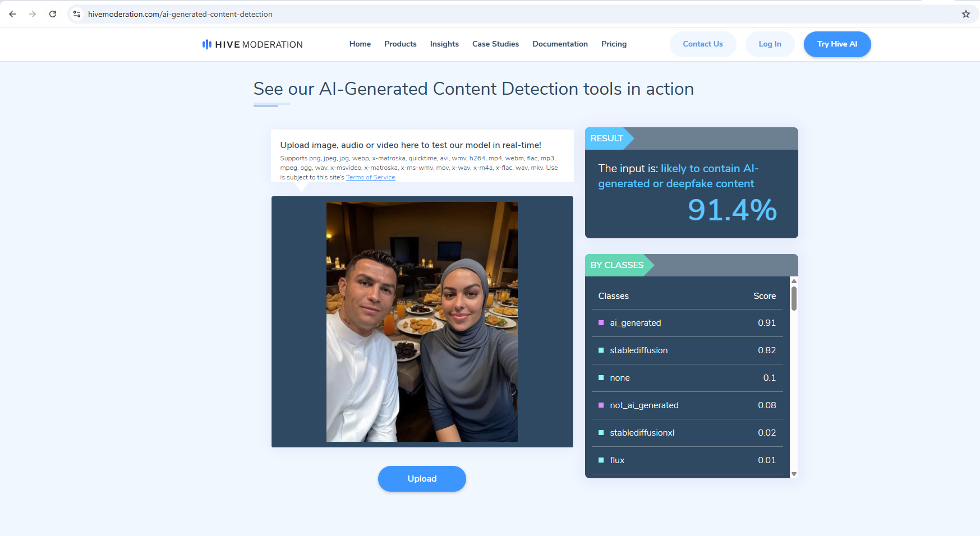
Task: Open the Products menu
Action: [x=400, y=44]
